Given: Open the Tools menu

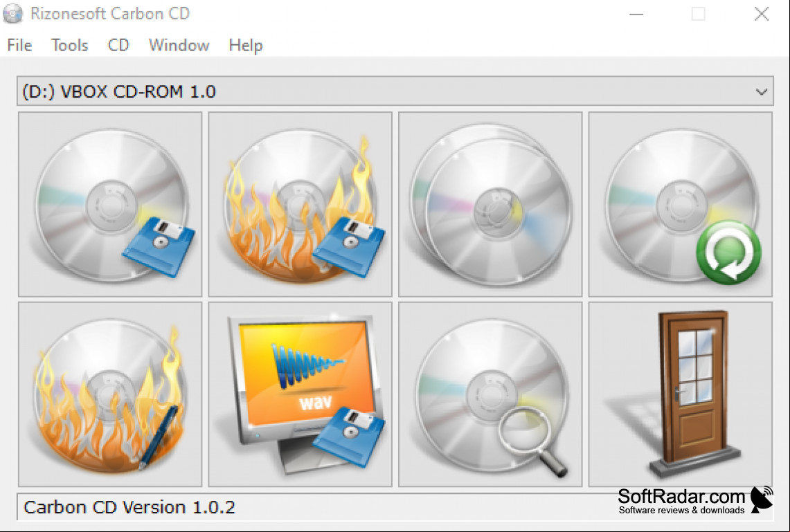Looking at the screenshot, I should pos(69,45).
